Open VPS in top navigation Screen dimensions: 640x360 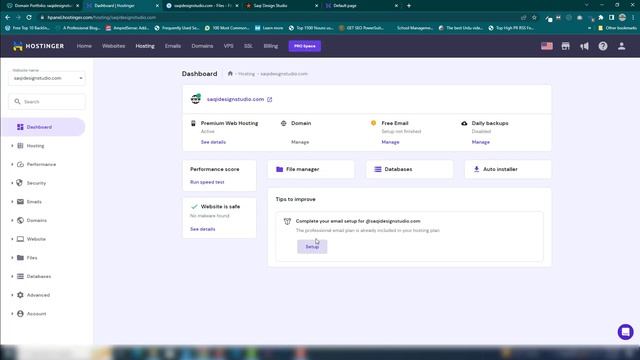[x=229, y=46]
